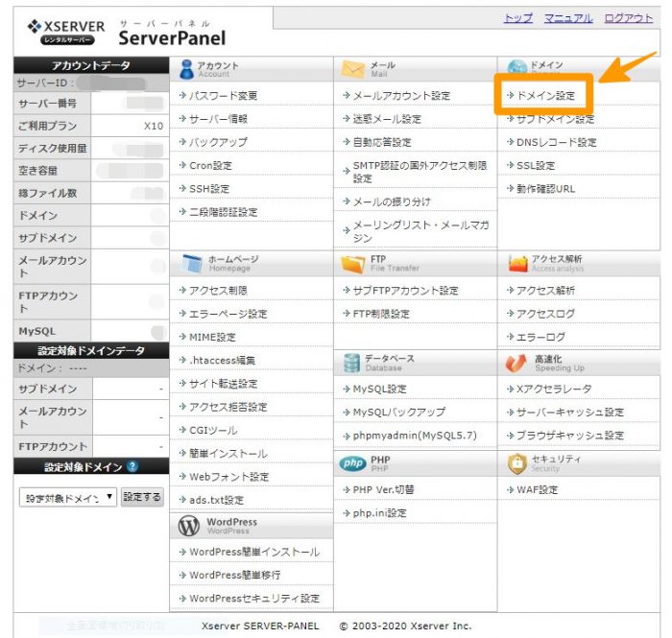Open ドメイン設定
Viewport: 672px width, 638px height.
coord(545,96)
